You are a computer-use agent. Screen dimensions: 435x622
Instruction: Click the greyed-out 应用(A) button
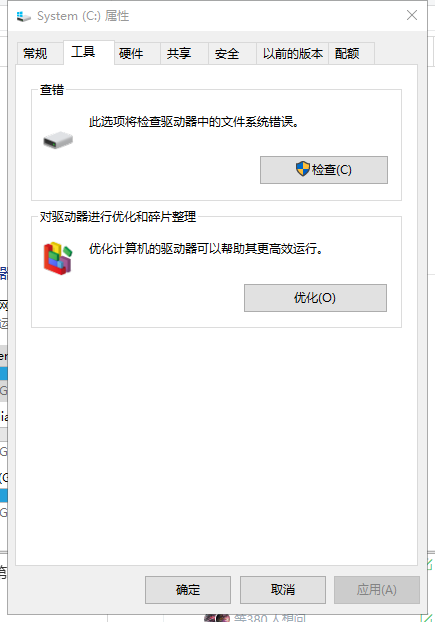pos(377,590)
